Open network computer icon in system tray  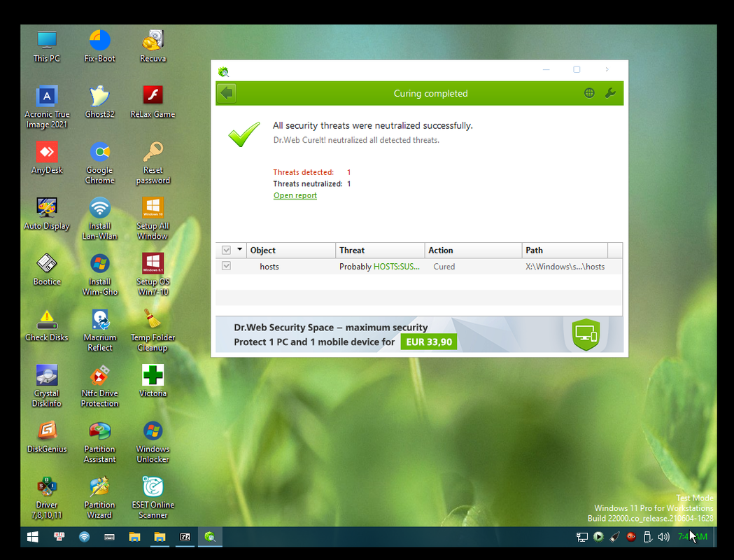(x=582, y=537)
